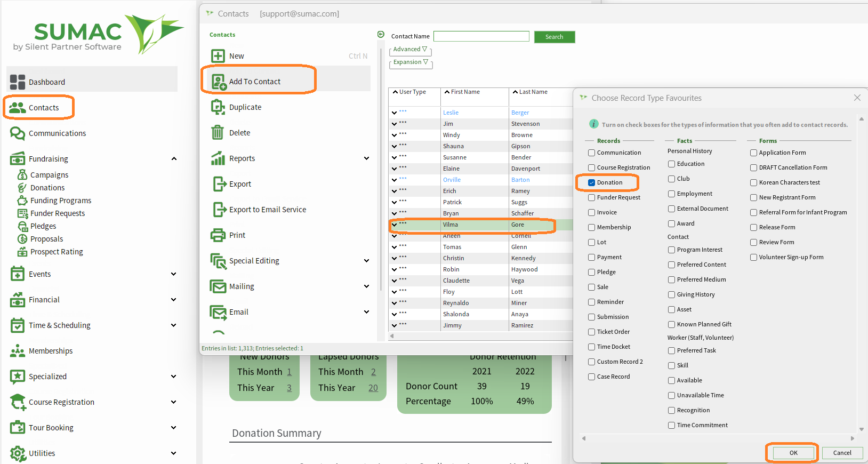Open the Dashboard icon in sidebar

pyautogui.click(x=18, y=82)
